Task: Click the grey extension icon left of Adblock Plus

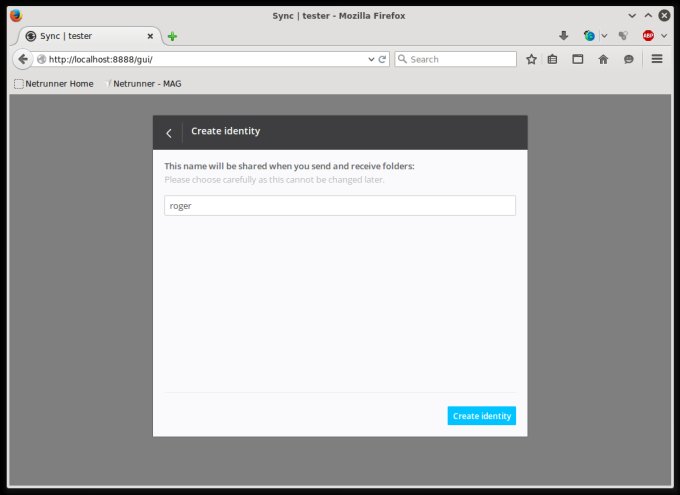Action: 623,36
